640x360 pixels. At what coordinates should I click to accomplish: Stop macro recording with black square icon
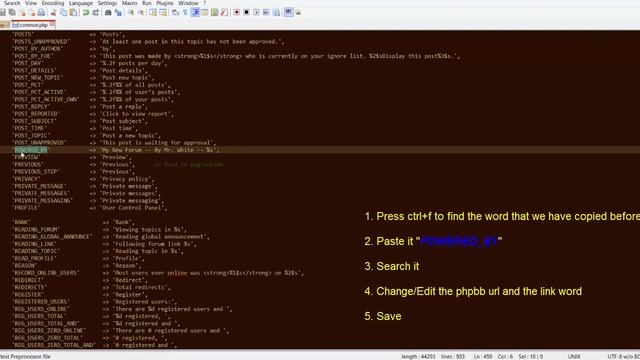[x=247, y=13]
